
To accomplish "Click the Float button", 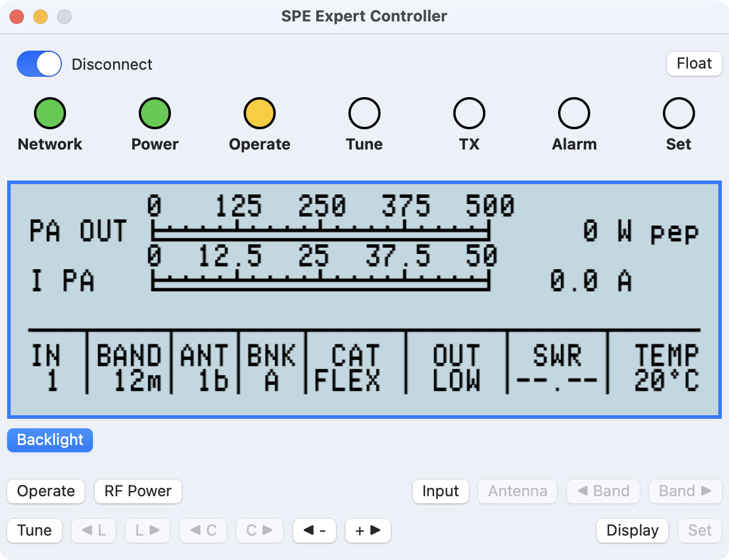I will [694, 64].
